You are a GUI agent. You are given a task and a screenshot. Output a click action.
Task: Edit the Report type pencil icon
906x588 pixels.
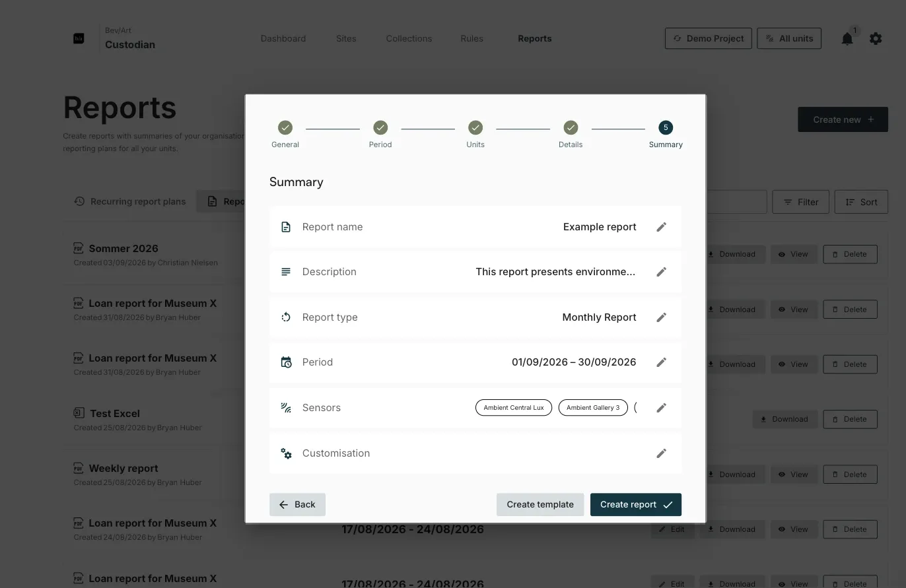tap(661, 317)
